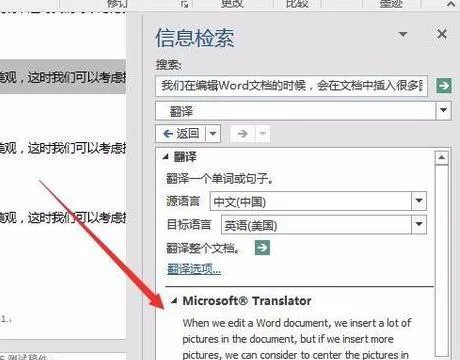The width and height of the screenshot is (460, 360).
Task: Open the 翻译选项... link
Action: click(x=194, y=269)
